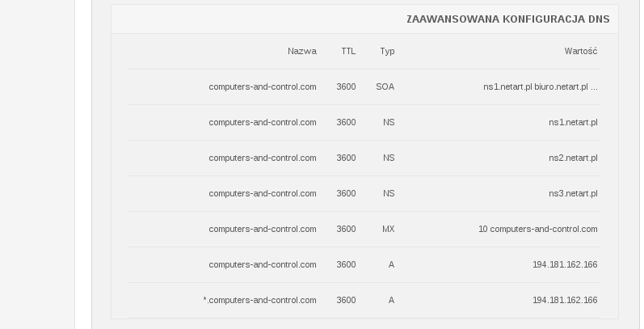Click the domain name in the SOA row
The width and height of the screenshot is (644, 329).
tap(262, 86)
